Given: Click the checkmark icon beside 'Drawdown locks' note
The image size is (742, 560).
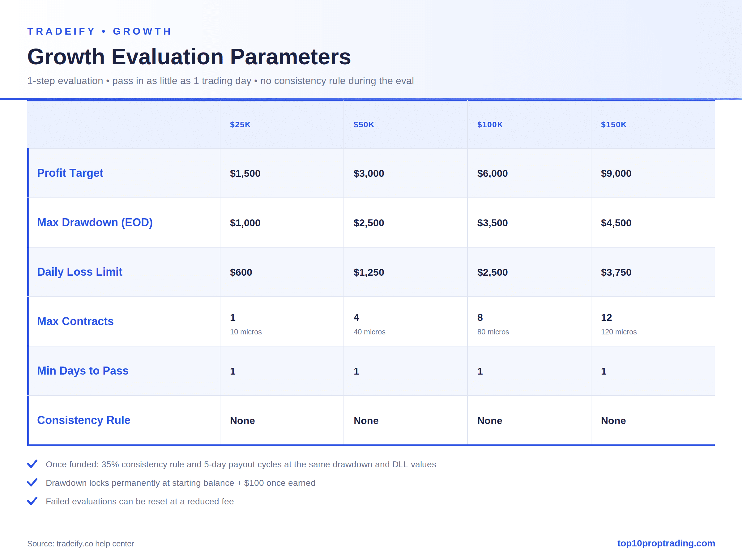Looking at the screenshot, I should (32, 482).
